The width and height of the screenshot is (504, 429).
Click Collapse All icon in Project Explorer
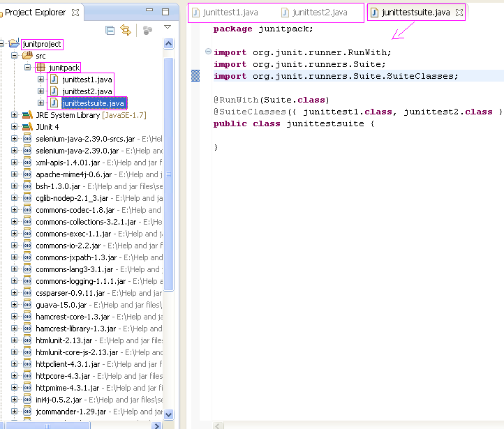point(110,31)
